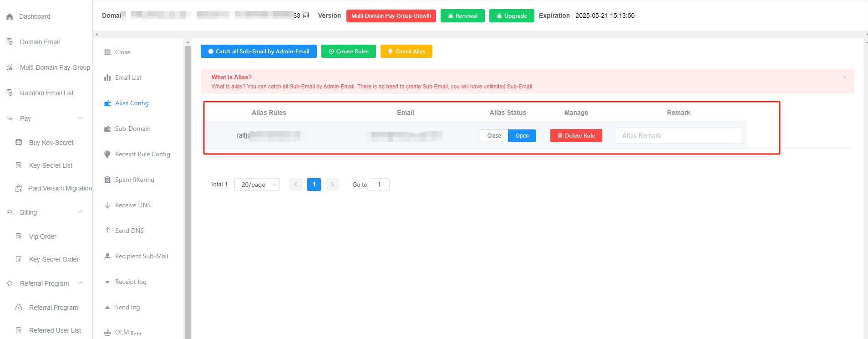Click the Create Rules button
The width and height of the screenshot is (868, 339).
[x=349, y=51]
